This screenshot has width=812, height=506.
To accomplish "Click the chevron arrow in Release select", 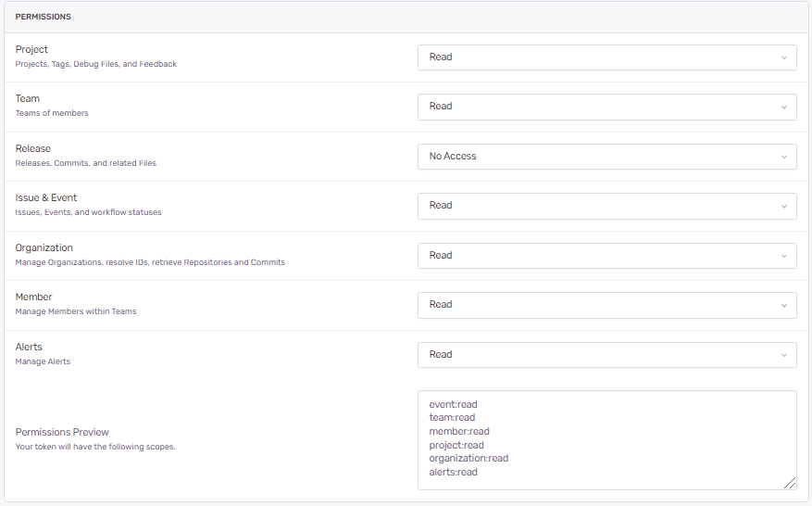I will click(x=784, y=158).
